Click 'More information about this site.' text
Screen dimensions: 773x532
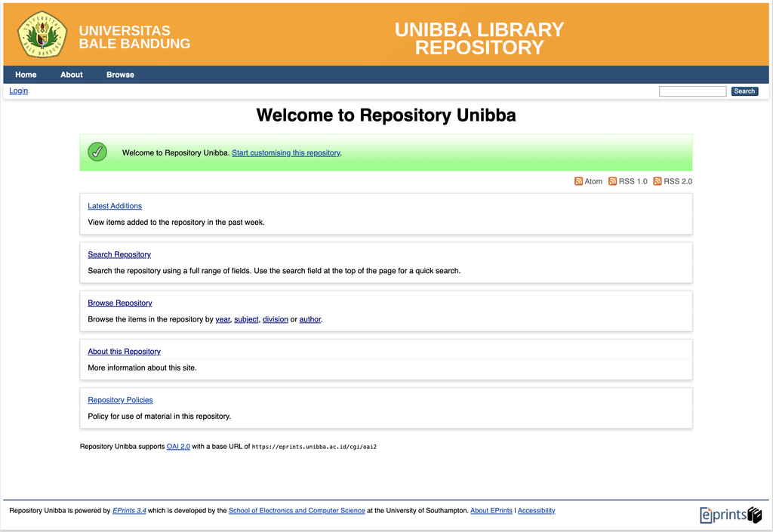point(142,367)
